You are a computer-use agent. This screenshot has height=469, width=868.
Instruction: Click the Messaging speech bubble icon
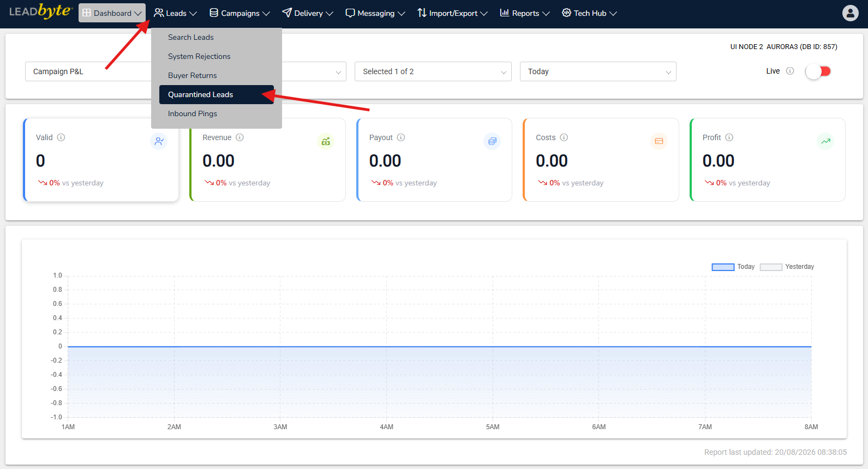pyautogui.click(x=350, y=13)
